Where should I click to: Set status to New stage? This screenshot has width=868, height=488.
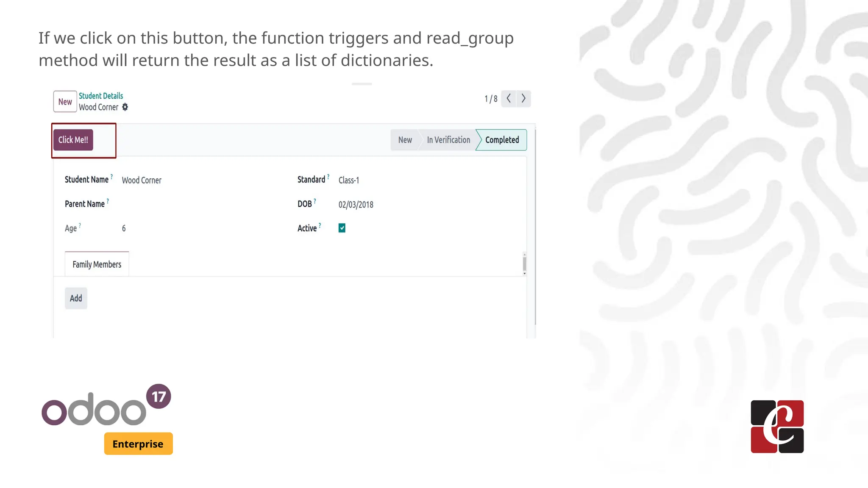[405, 140]
